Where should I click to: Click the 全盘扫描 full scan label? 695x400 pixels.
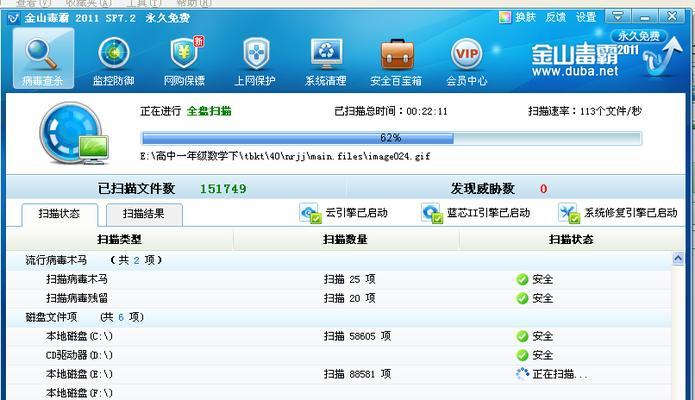209,111
